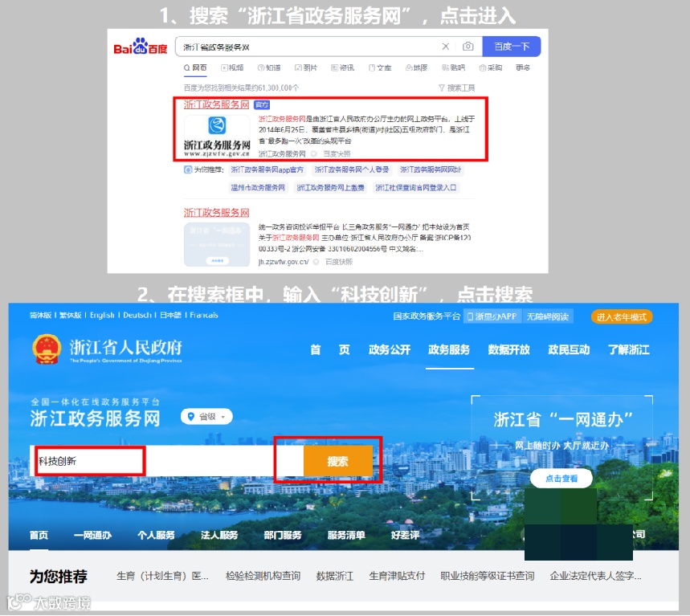Open recommended 职业技能等级证书查询

(487, 576)
